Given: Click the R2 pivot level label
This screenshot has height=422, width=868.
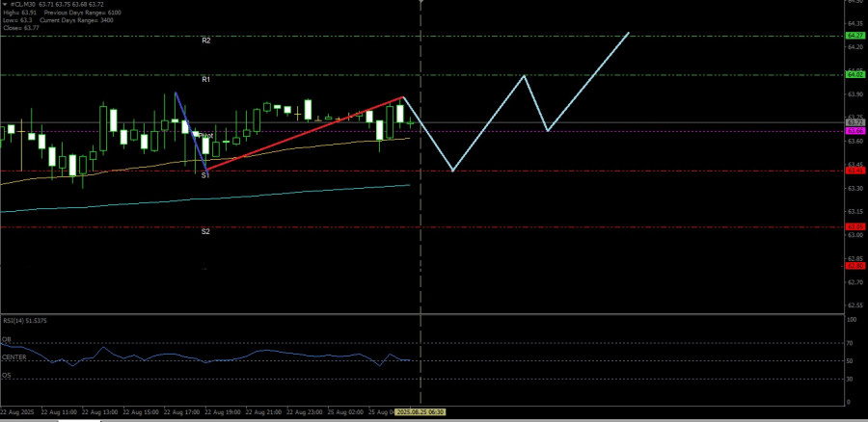Looking at the screenshot, I should tap(206, 40).
